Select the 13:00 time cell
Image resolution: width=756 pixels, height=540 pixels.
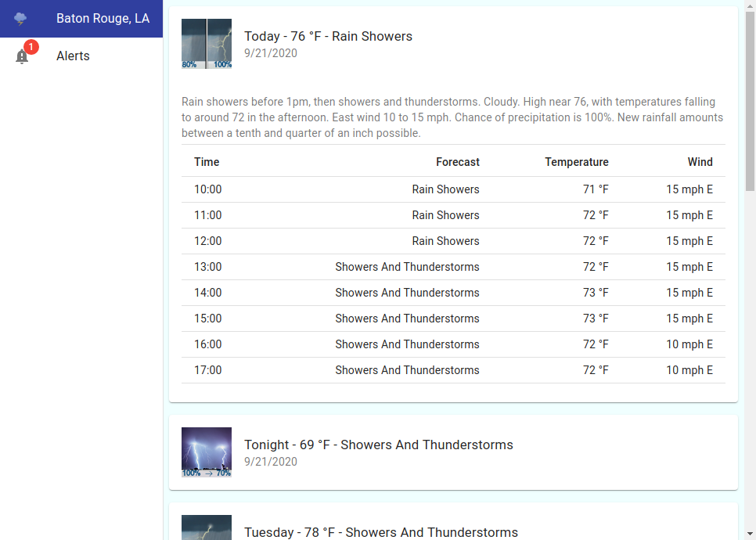208,267
